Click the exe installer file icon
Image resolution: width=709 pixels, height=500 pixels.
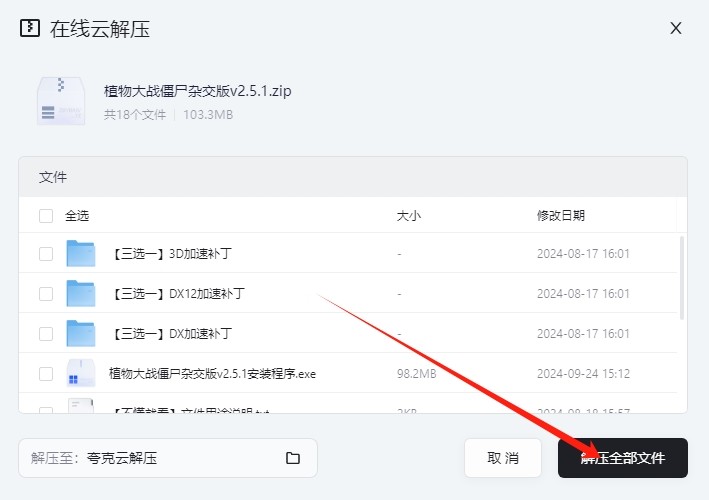click(80, 373)
